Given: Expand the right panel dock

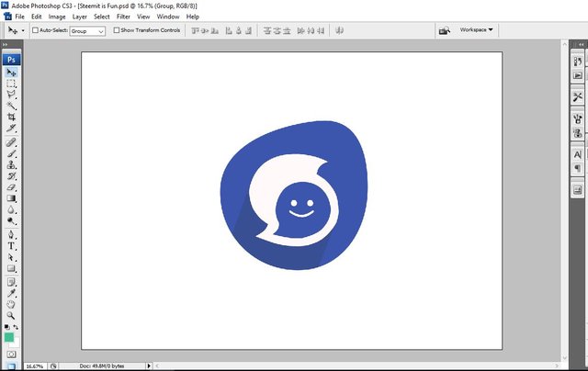Looking at the screenshot, I should coord(581,45).
